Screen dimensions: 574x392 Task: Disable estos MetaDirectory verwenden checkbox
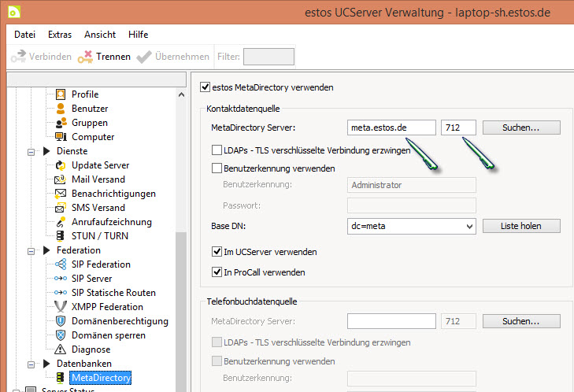(206, 87)
